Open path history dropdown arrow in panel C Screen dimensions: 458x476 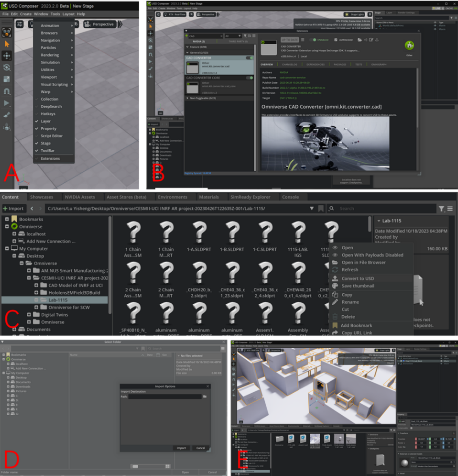click(x=312, y=208)
